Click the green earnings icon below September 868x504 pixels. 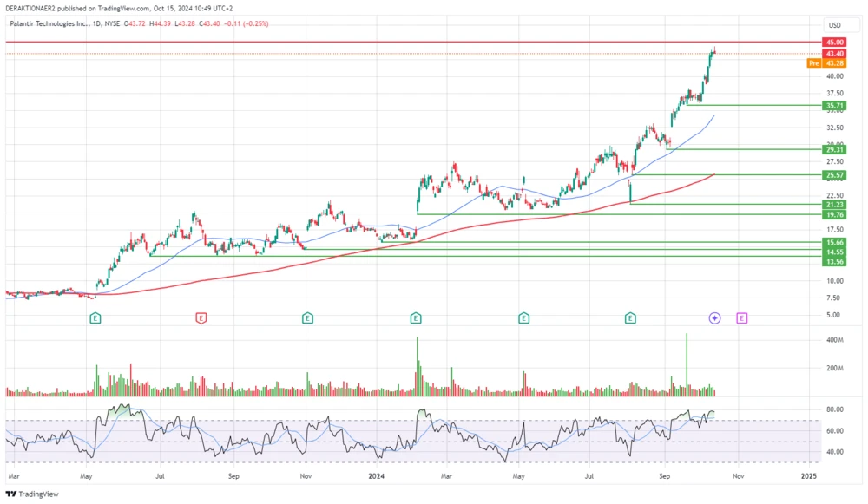(x=629, y=317)
